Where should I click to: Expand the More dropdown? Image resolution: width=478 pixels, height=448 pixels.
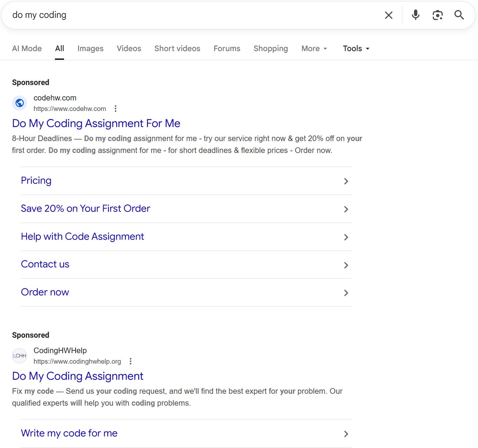(x=314, y=48)
